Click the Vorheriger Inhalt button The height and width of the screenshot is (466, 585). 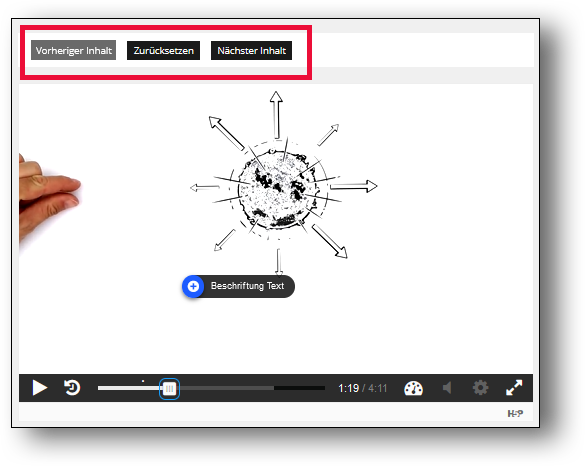(73, 50)
